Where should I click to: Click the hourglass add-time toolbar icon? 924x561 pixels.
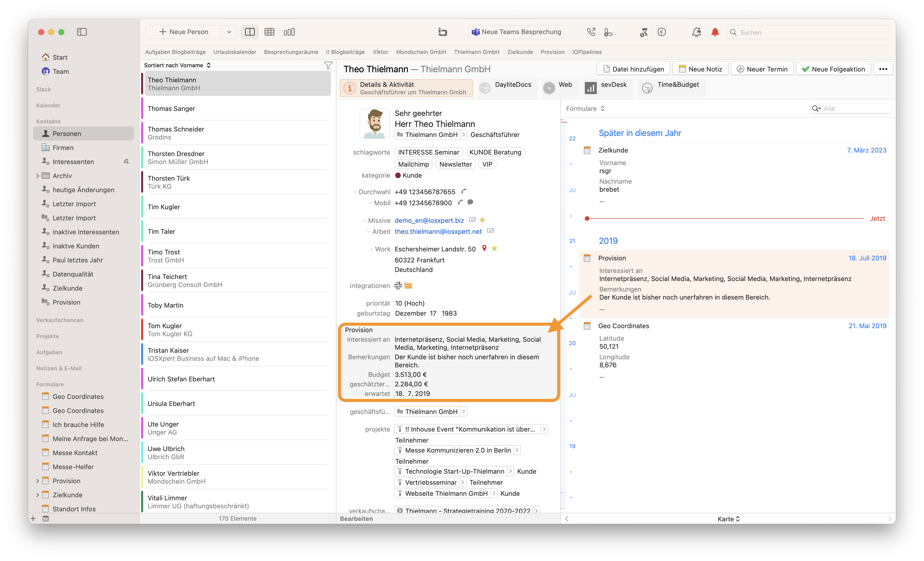(644, 32)
